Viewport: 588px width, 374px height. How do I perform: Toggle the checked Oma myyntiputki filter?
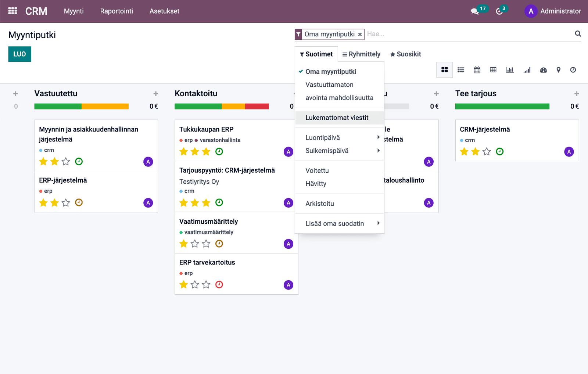click(330, 72)
